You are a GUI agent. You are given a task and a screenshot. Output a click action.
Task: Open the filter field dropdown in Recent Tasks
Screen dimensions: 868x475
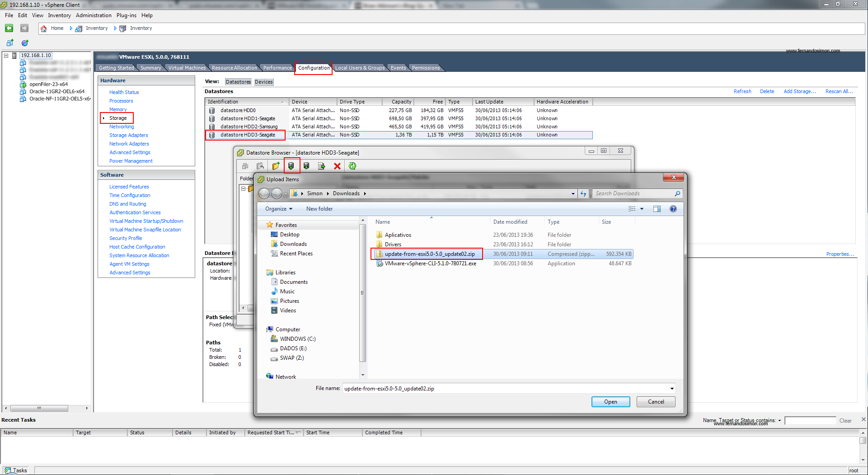coord(779,420)
